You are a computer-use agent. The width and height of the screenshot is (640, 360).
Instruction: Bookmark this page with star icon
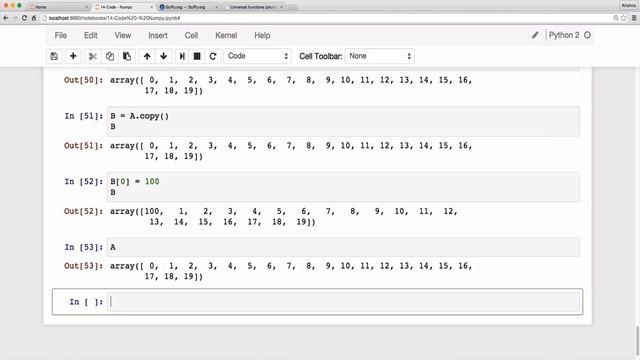[x=624, y=18]
